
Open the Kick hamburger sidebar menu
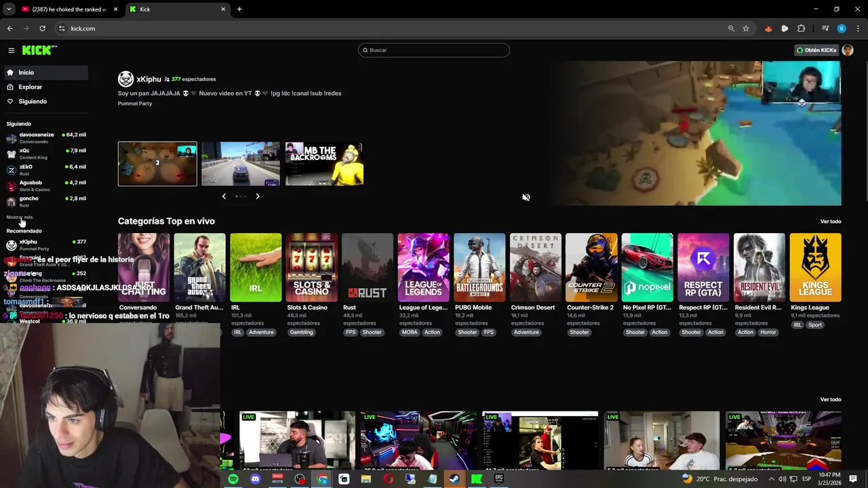11,50
